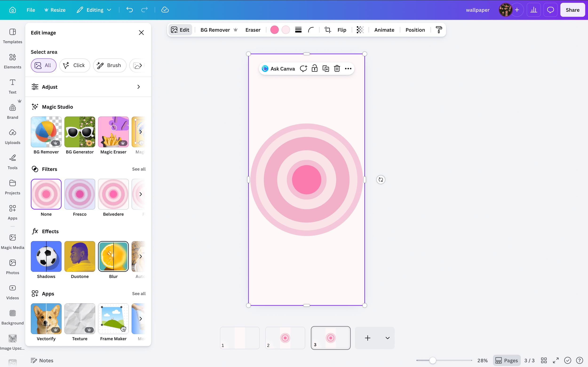588x367 pixels.
Task: Click See all next to Filters
Action: click(x=139, y=169)
